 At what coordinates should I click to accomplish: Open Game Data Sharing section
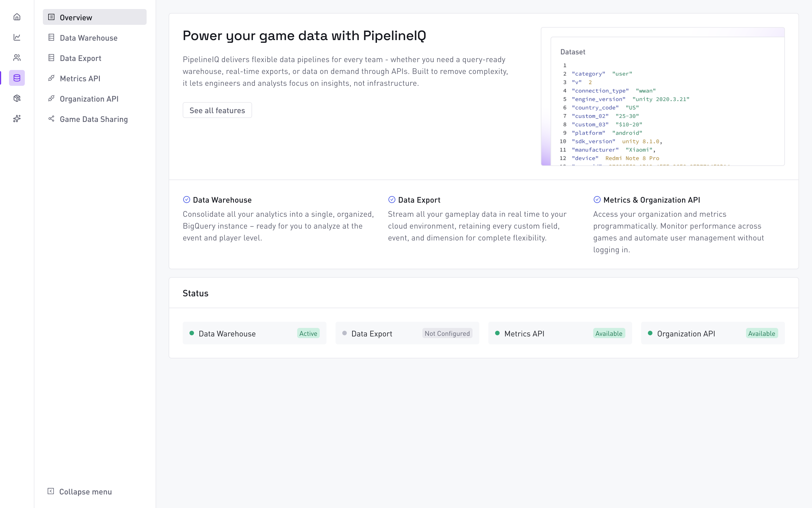[95, 119]
